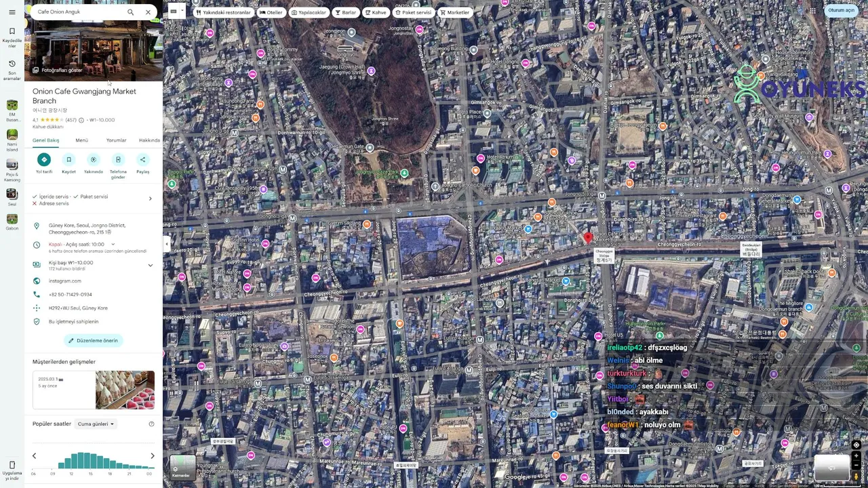Go to previous day in popular hours
This screenshot has height=488, width=868.
point(35,455)
